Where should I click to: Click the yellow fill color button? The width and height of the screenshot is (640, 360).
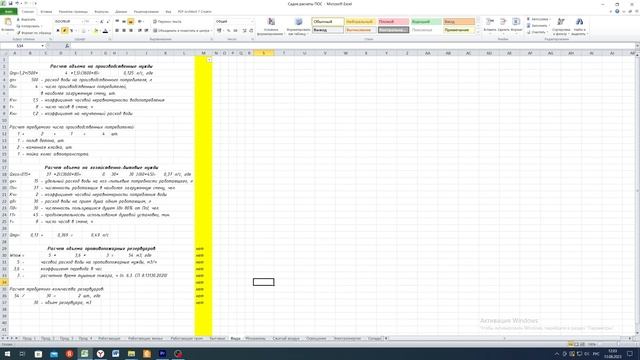coord(96,31)
